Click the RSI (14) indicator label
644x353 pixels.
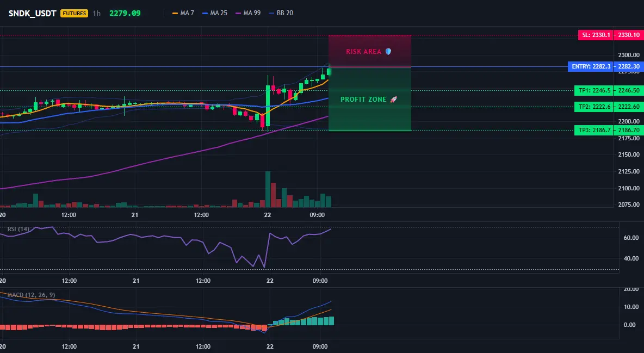[18, 229]
